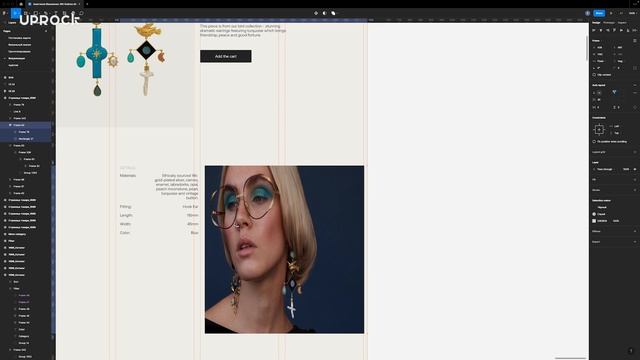The width and height of the screenshot is (640, 360).
Task: Switch to the Prototype tab
Action: point(609,22)
